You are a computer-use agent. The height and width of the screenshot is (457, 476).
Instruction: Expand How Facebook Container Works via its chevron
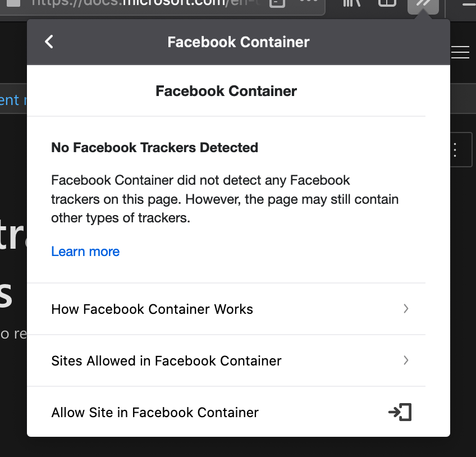point(406,309)
